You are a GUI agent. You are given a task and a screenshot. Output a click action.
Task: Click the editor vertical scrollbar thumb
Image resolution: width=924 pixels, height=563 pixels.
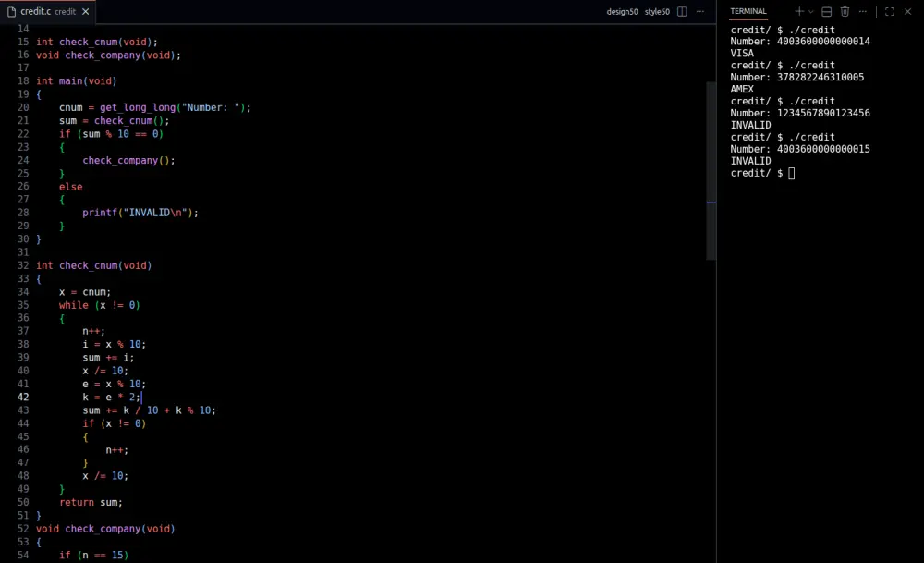click(711, 170)
